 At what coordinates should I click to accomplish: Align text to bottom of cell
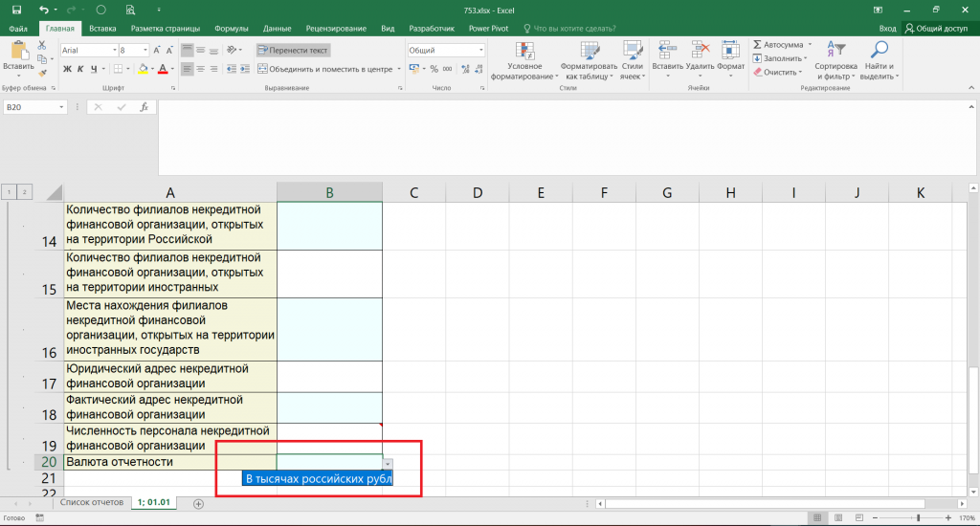tap(213, 50)
